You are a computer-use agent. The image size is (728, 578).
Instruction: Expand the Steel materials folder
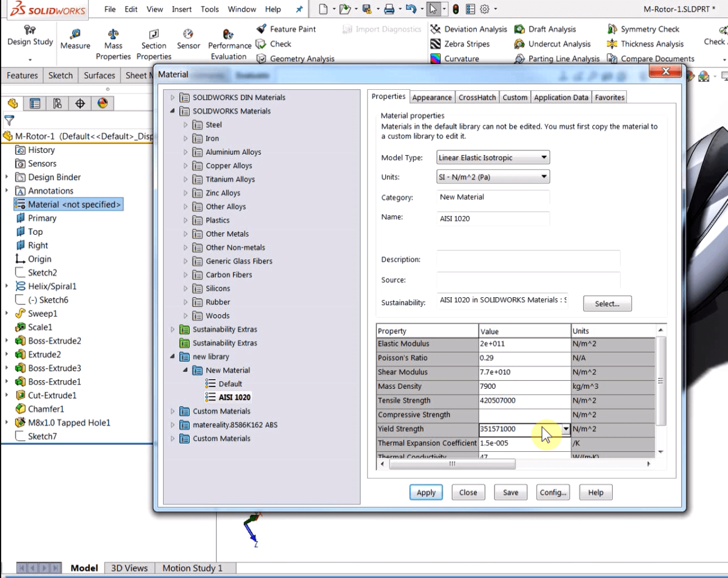click(x=186, y=125)
